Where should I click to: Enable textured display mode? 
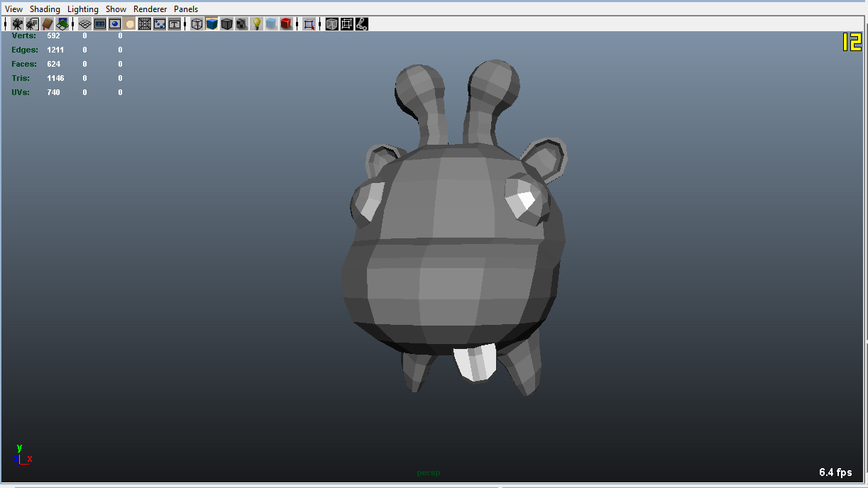pyautogui.click(x=241, y=23)
